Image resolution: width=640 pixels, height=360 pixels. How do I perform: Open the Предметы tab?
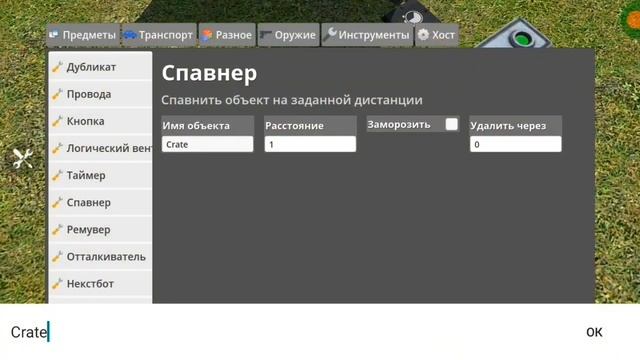(x=83, y=35)
